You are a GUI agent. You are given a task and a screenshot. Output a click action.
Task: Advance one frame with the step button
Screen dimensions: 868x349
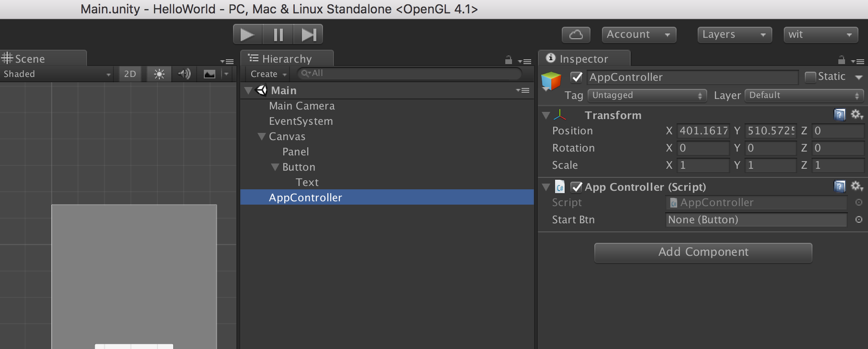coord(308,34)
